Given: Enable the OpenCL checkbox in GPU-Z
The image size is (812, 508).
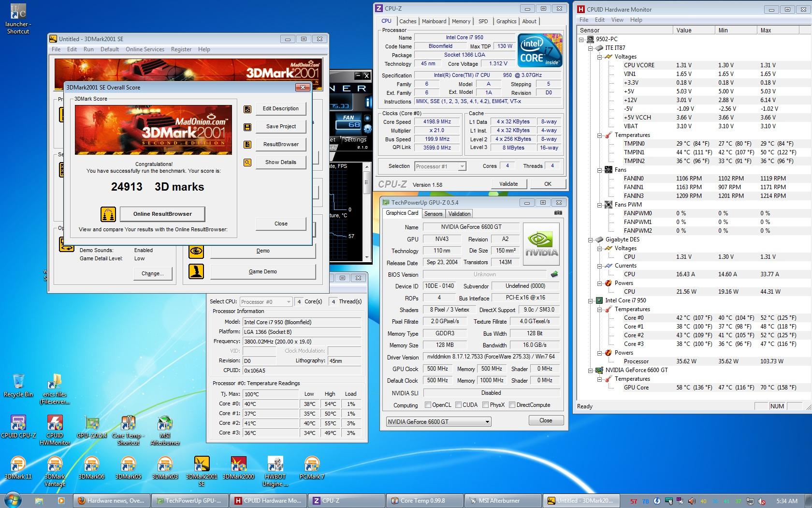Looking at the screenshot, I should point(428,405).
